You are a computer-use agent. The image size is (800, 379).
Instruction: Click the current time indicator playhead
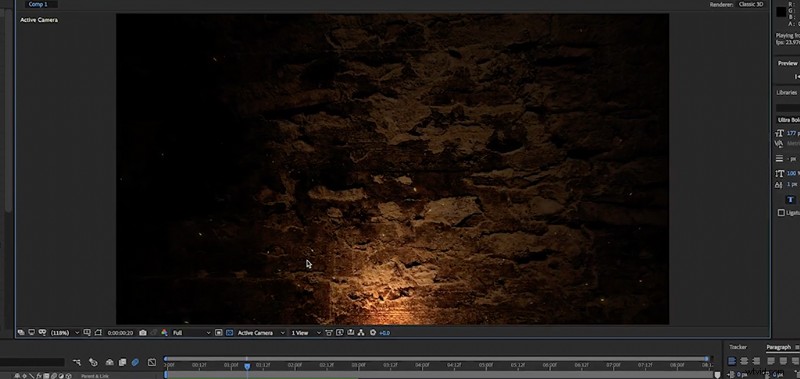(x=247, y=366)
